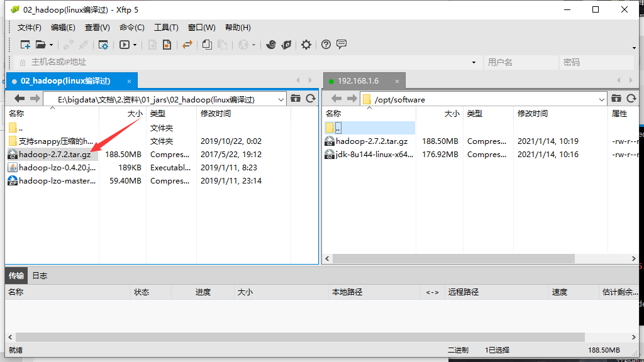Click the New Session toolbar icon
Image resolution: width=644 pixels, height=362 pixels.
click(x=25, y=45)
